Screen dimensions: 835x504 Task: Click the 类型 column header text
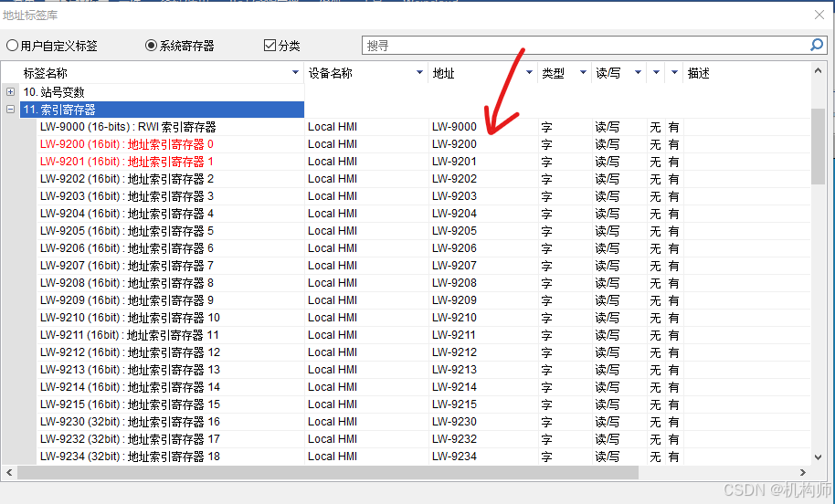pyautogui.click(x=553, y=73)
